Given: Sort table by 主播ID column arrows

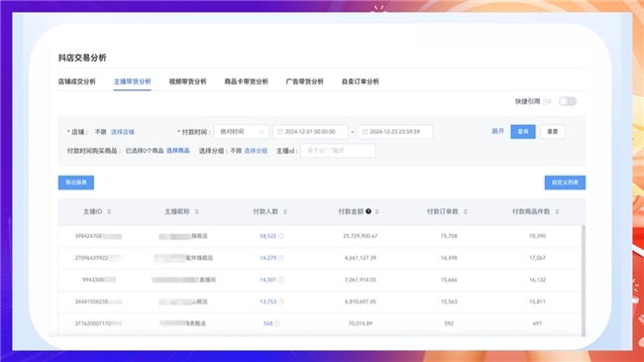Looking at the screenshot, I should [x=109, y=211].
